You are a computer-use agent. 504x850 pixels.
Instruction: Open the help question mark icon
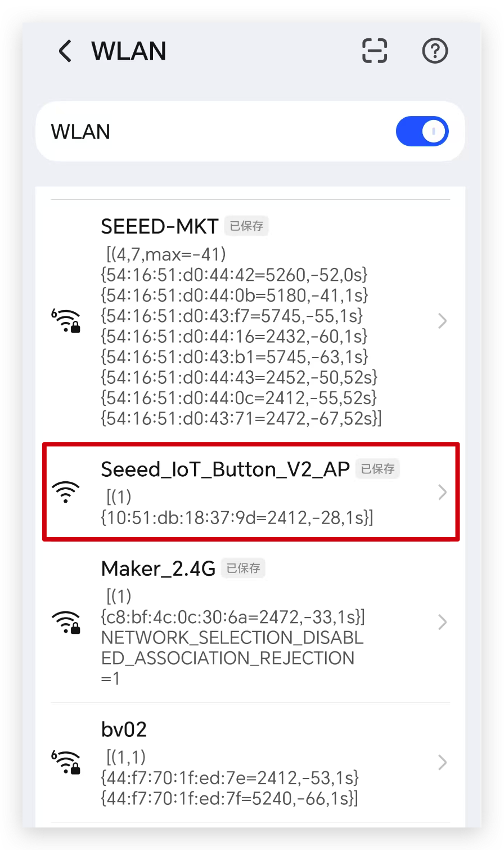click(435, 51)
